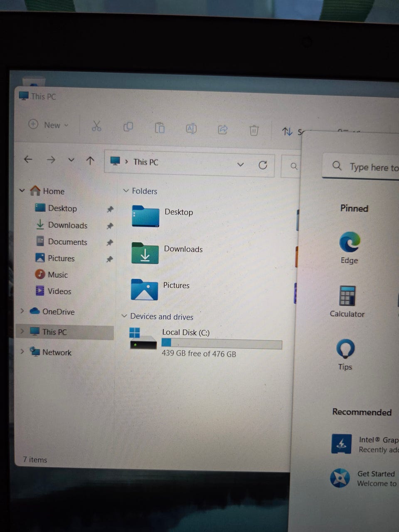Image resolution: width=399 pixels, height=532 pixels.
Task: Collapse the Devices and drives group
Action: pos(124,316)
